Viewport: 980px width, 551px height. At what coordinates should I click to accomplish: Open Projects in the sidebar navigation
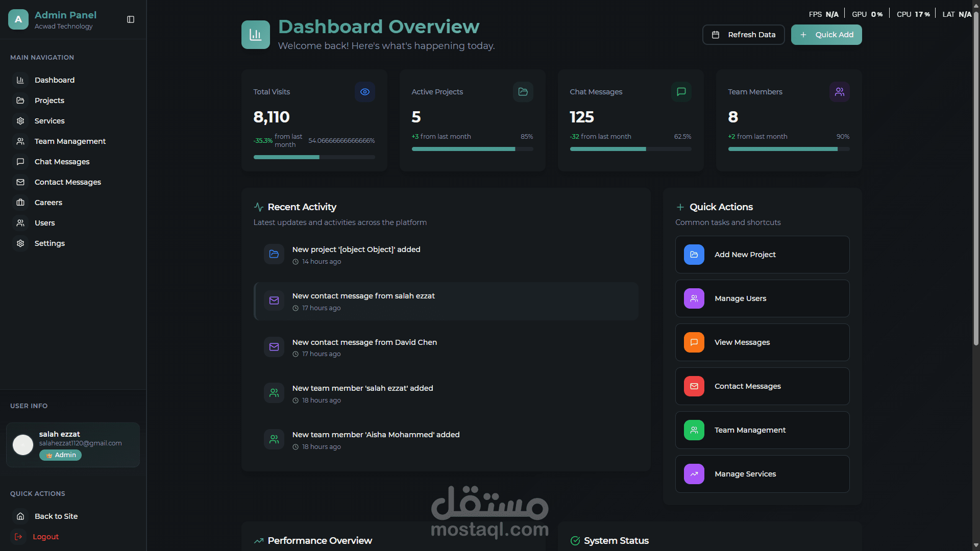pos(49,101)
